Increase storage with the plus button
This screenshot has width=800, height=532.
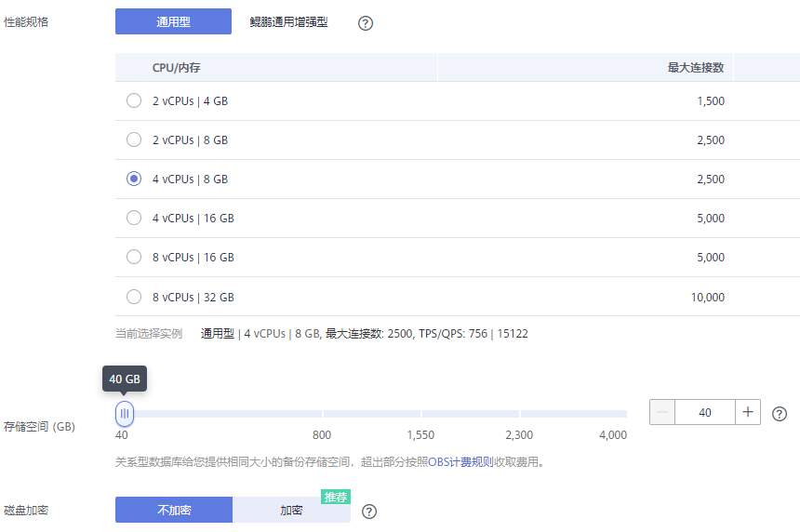click(748, 412)
